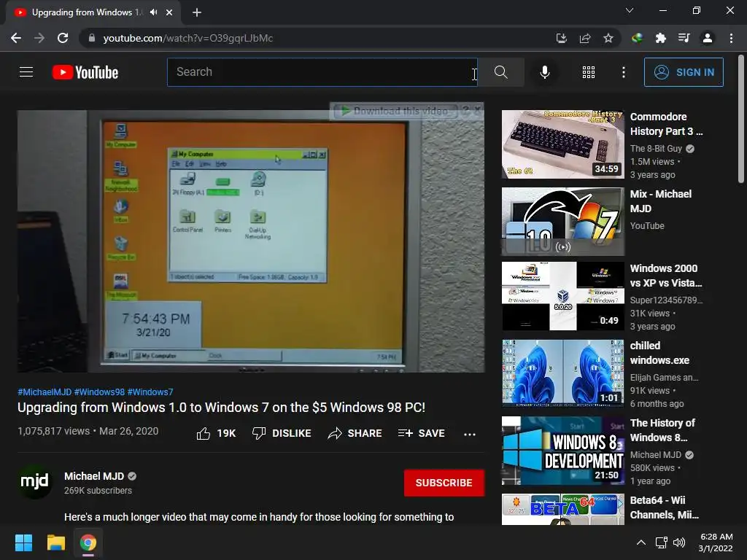Click the #Windows7 hashtag
The image size is (747, 560).
click(x=150, y=392)
